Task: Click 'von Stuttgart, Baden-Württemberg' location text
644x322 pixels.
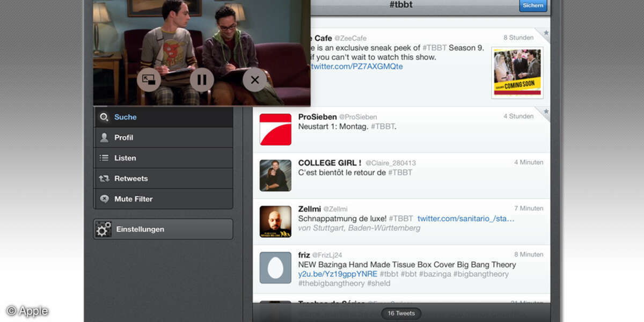Action: pyautogui.click(x=359, y=228)
